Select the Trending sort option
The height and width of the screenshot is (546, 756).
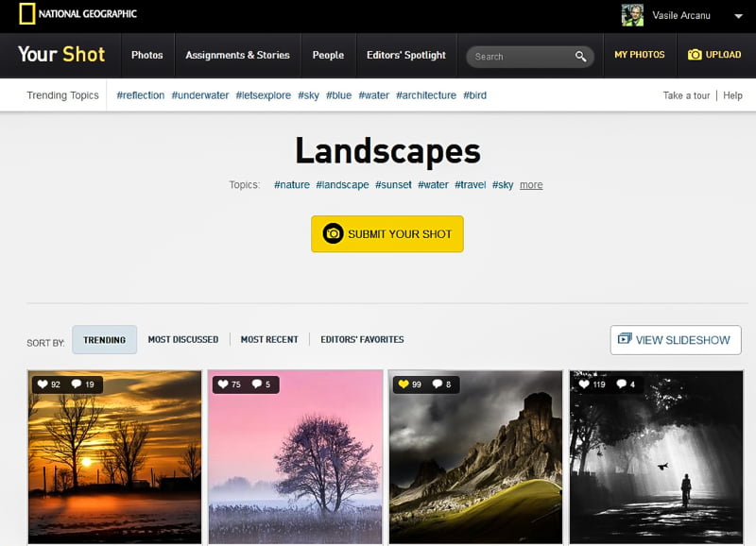click(x=104, y=340)
